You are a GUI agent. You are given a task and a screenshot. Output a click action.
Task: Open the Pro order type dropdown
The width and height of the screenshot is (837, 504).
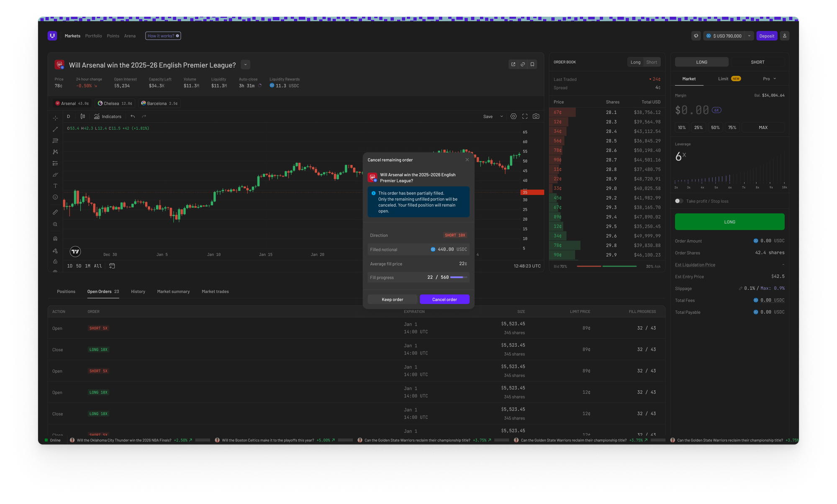point(769,79)
